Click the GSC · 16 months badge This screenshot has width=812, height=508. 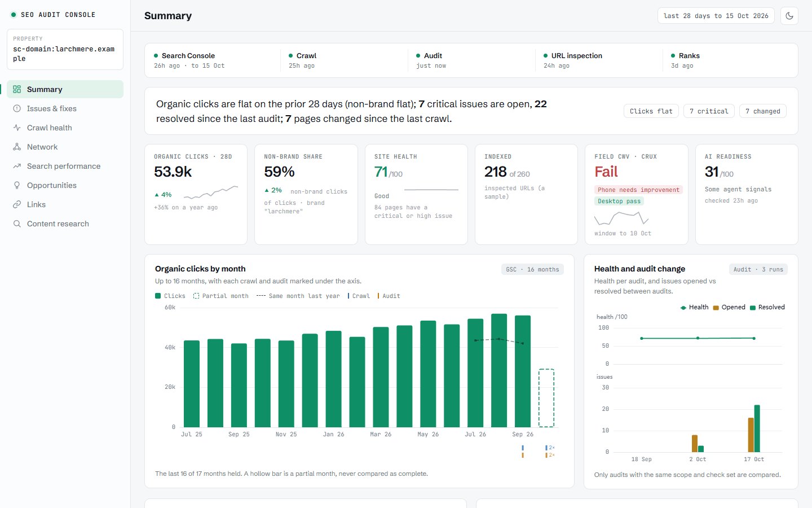[532, 269]
